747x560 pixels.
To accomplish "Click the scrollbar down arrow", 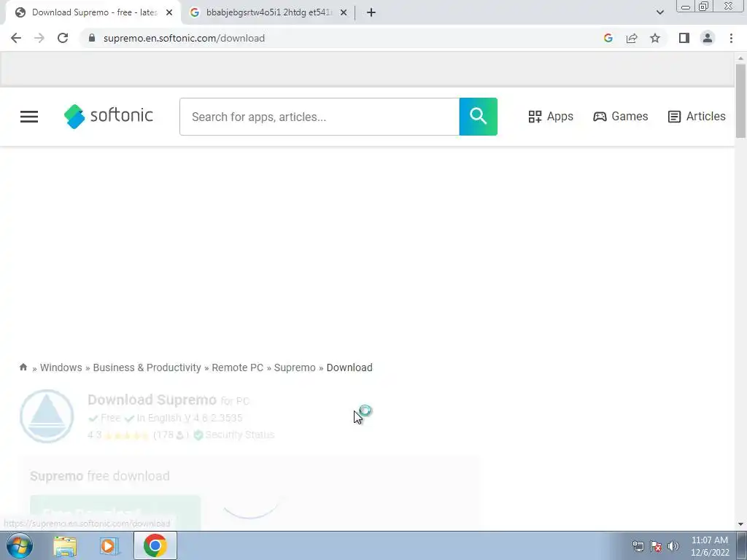I will (x=740, y=524).
